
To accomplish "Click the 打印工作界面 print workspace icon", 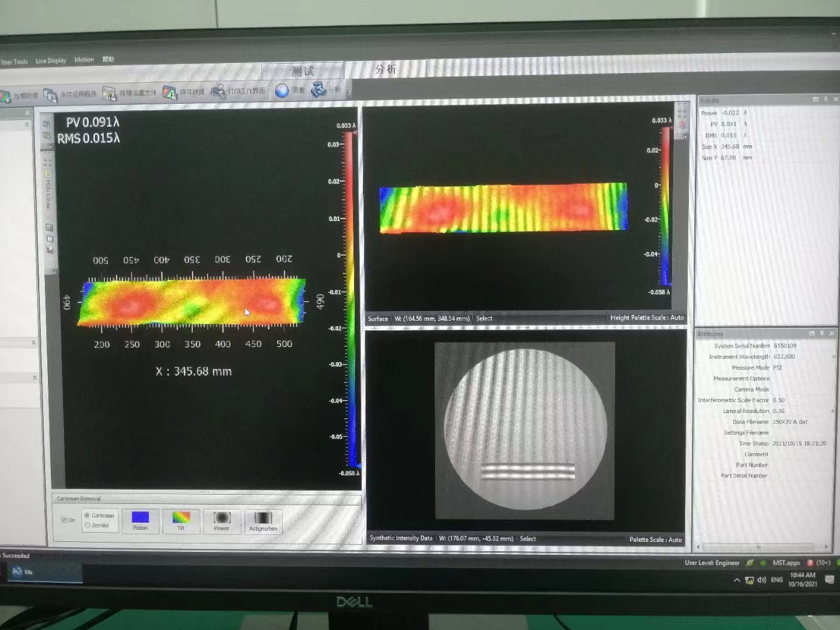I will click(218, 92).
